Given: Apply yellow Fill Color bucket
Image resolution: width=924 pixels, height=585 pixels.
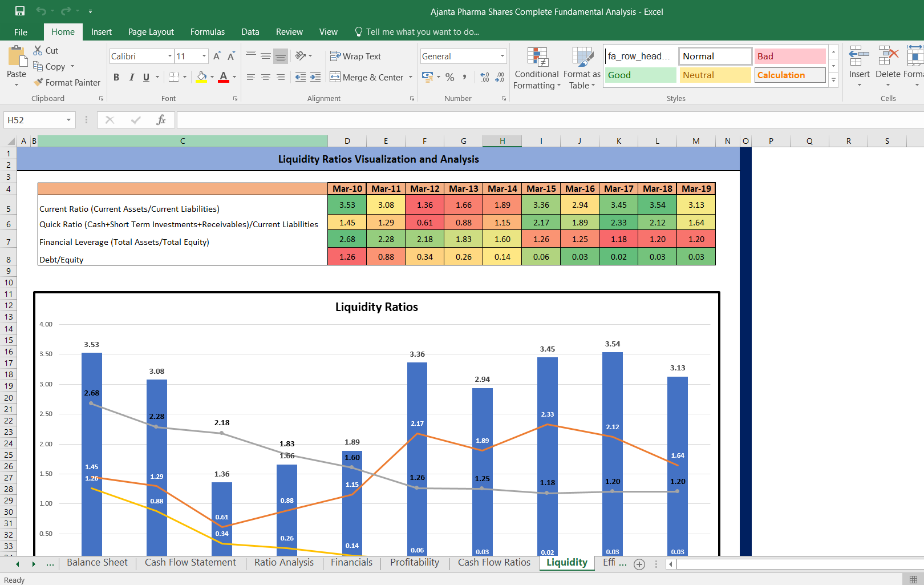Looking at the screenshot, I should click(202, 77).
